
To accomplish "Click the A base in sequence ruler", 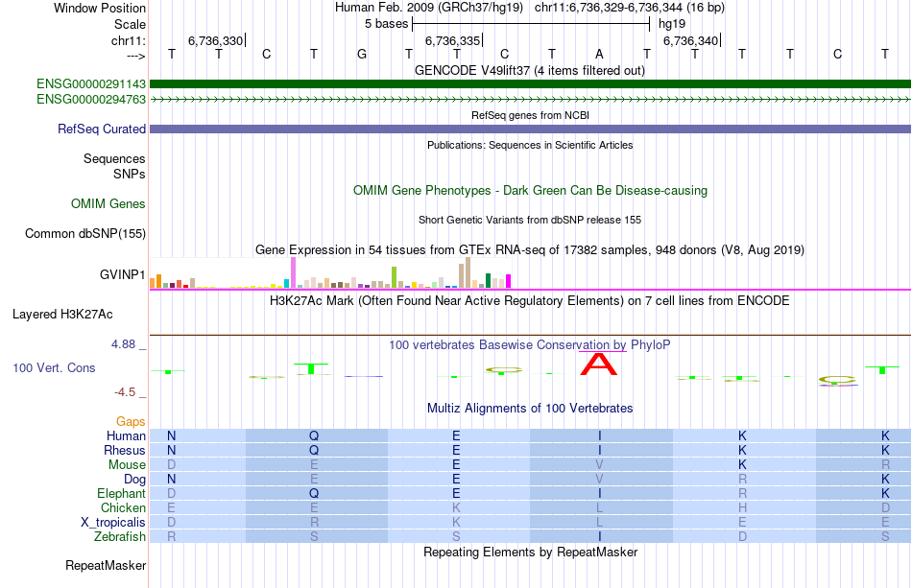I will coord(599,54).
